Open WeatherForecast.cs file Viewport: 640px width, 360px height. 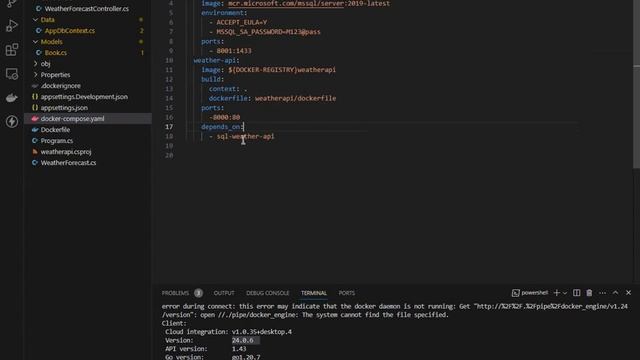click(68, 163)
